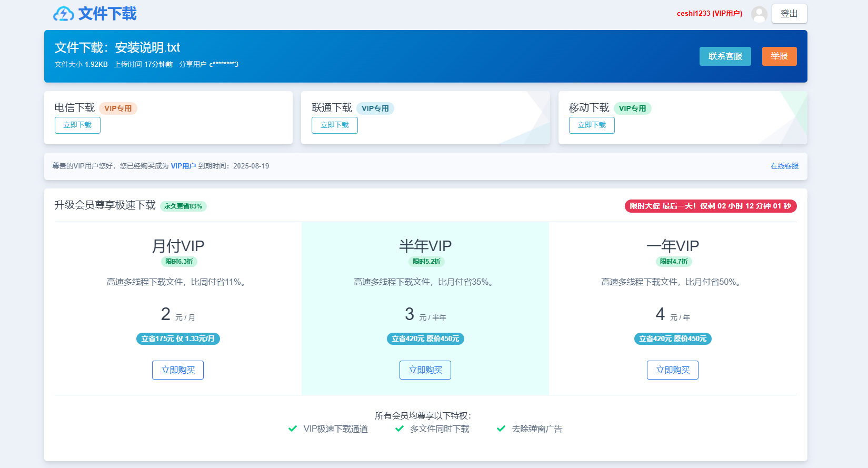Click the 限时大促 countdown banner

pos(711,206)
